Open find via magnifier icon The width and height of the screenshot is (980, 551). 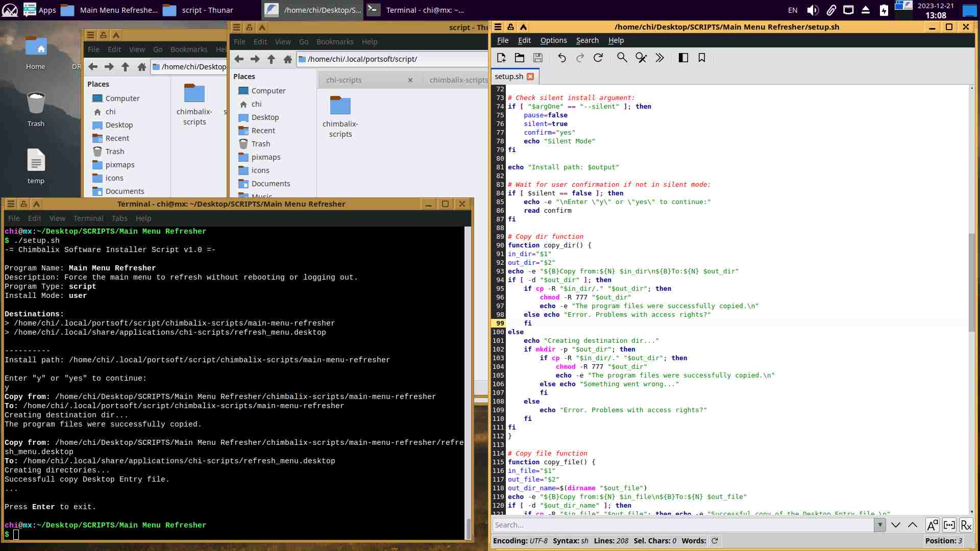point(622,58)
